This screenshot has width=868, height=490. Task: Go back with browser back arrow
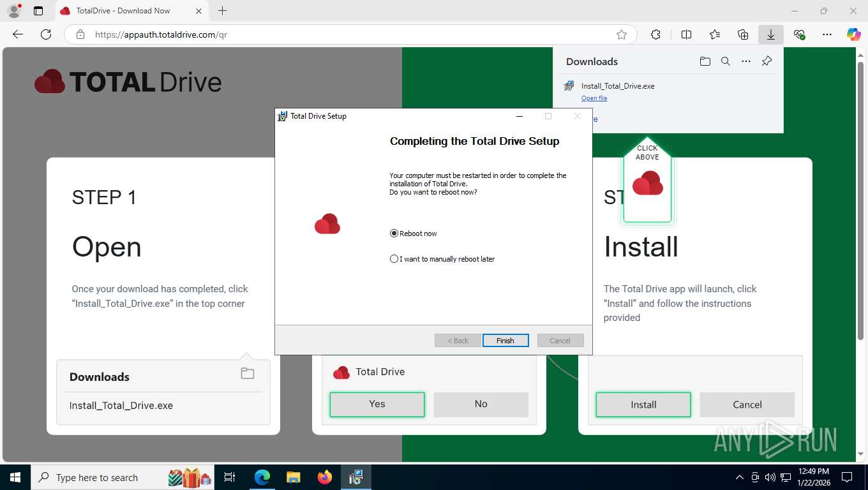[18, 34]
